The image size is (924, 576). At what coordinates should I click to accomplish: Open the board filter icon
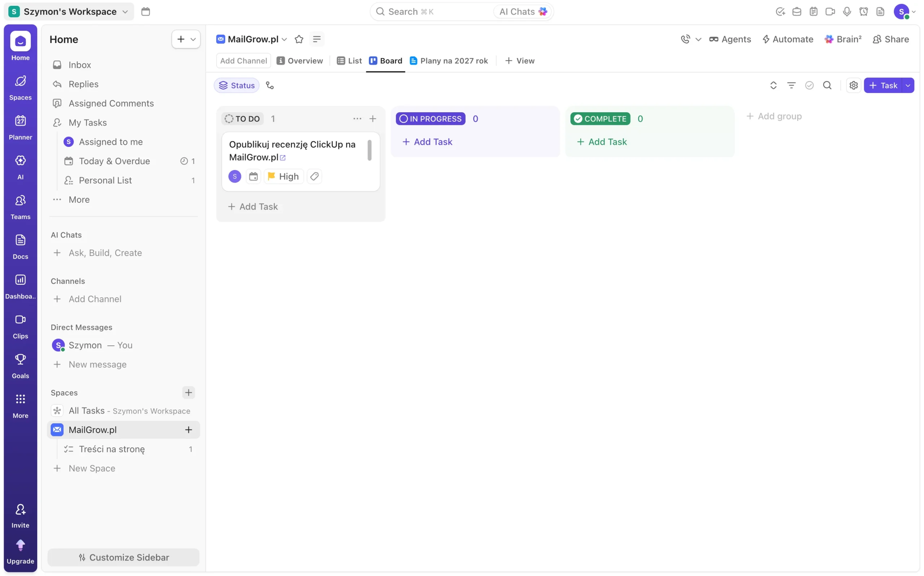[791, 85]
